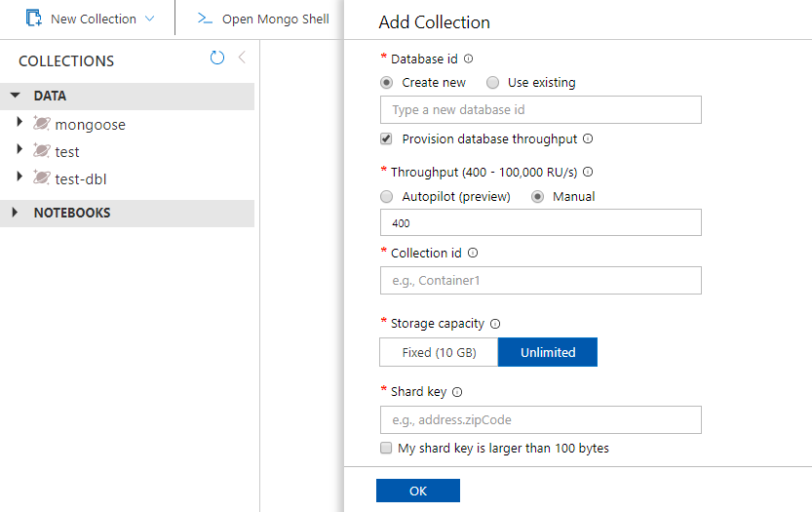Open the New Collection dropdown arrow
Screen dimensions: 812x512
pyautogui.click(x=149, y=19)
